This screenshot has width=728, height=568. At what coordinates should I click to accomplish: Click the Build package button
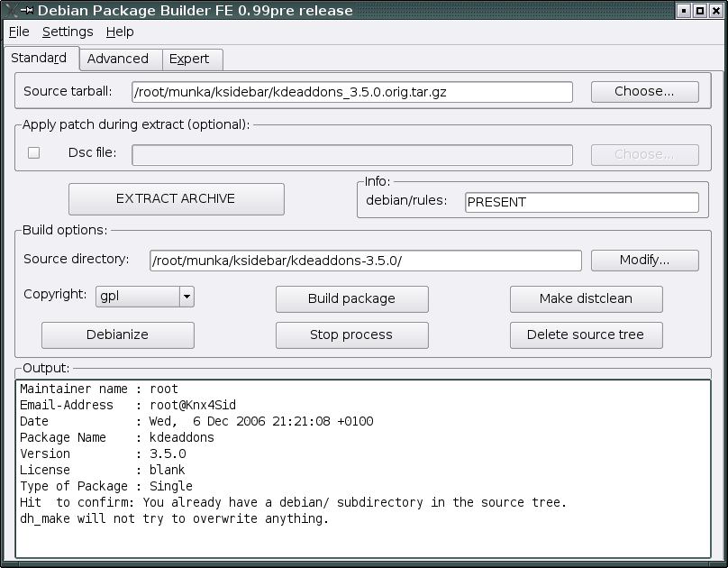click(351, 298)
